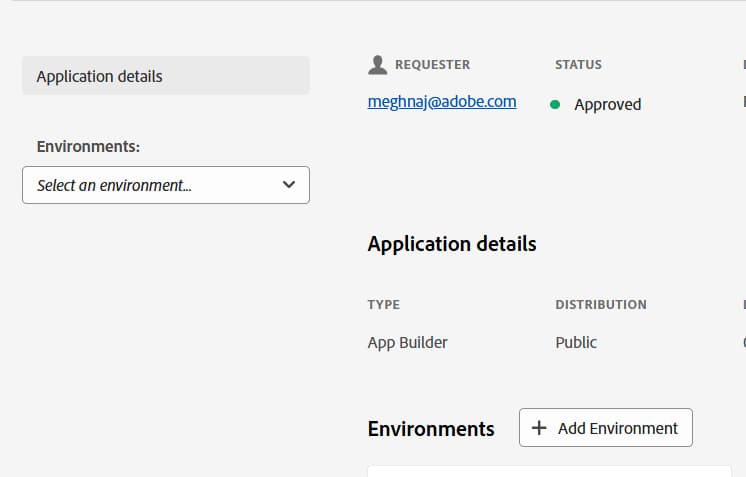This screenshot has width=746, height=477.
Task: Click the chevron arrow in the environment selector
Action: (x=289, y=185)
